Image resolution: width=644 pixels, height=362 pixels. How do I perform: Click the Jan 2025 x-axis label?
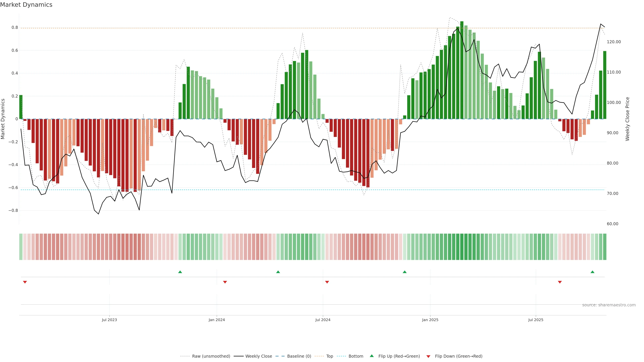[x=430, y=320]
